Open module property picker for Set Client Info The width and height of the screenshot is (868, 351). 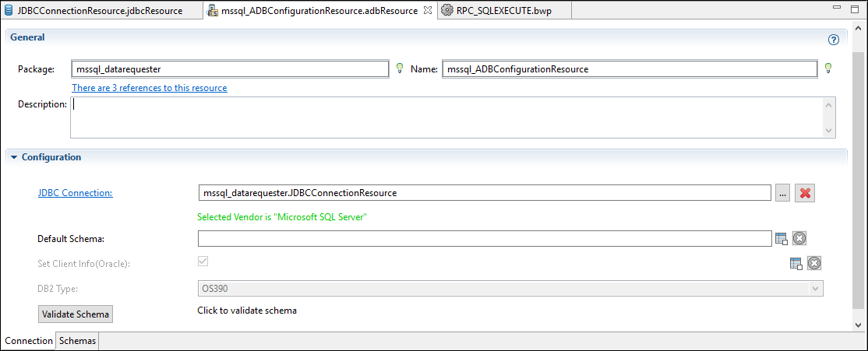coord(796,263)
